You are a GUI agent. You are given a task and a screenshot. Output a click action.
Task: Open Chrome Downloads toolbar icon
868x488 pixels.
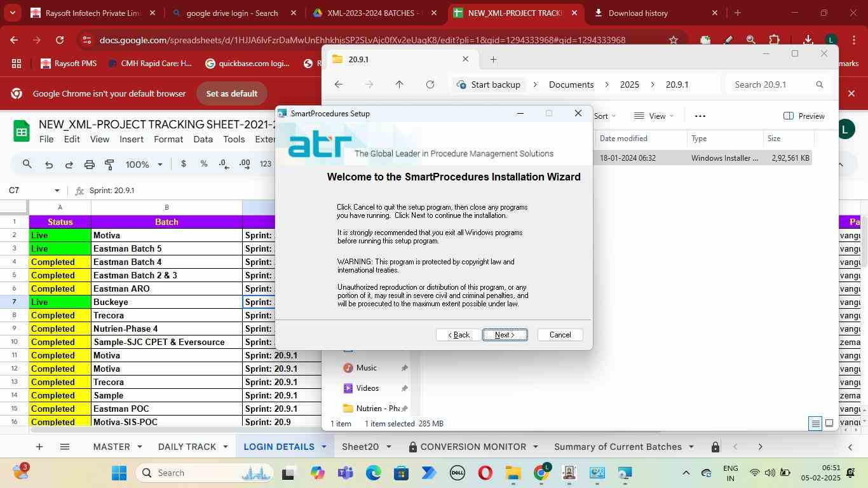(x=808, y=40)
